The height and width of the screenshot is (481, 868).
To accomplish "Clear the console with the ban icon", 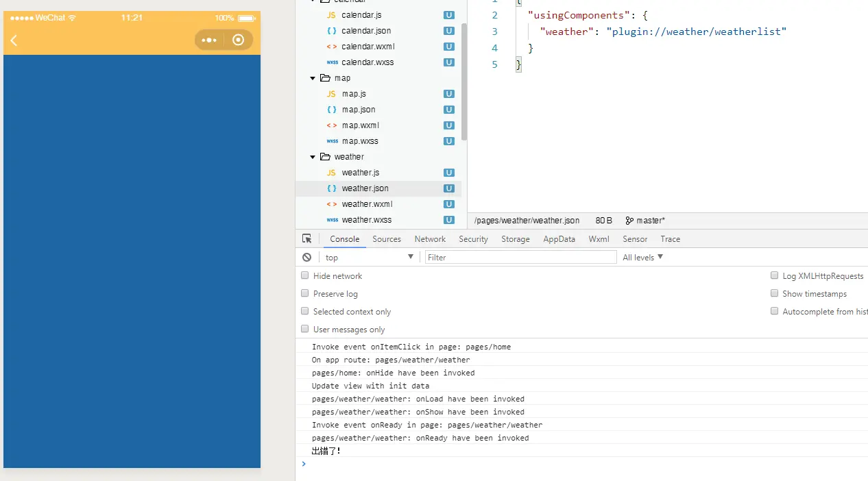I will click(x=307, y=257).
